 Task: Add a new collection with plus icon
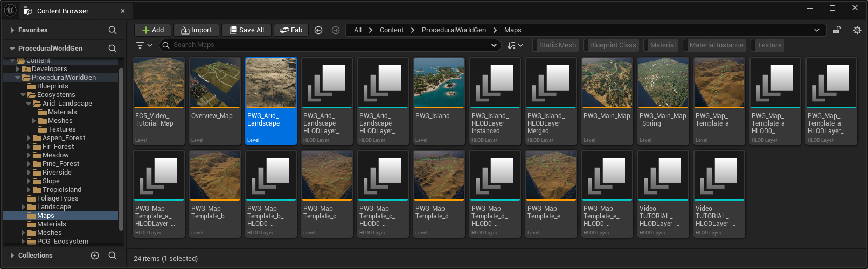[95, 256]
